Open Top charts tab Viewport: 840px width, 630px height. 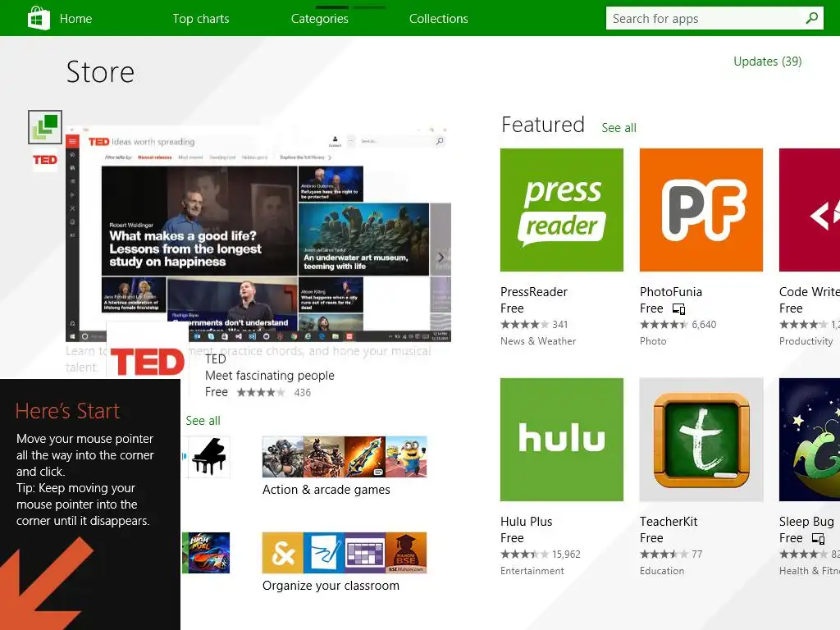[201, 19]
